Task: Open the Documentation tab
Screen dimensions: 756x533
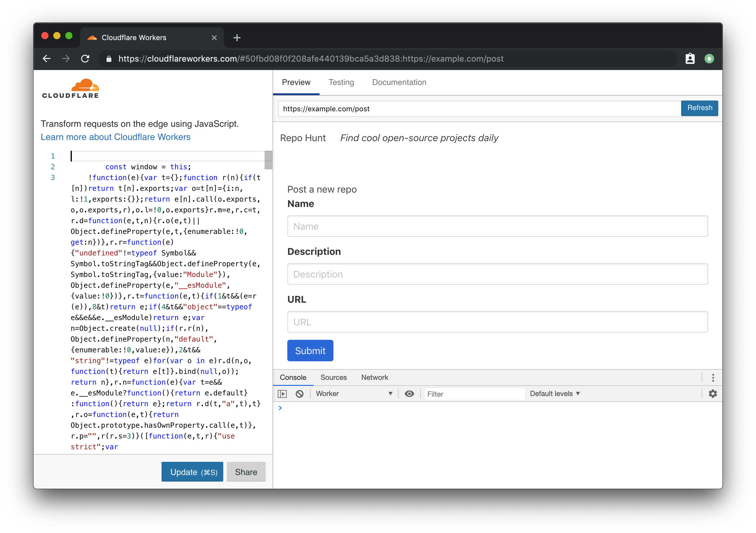Action: (399, 82)
